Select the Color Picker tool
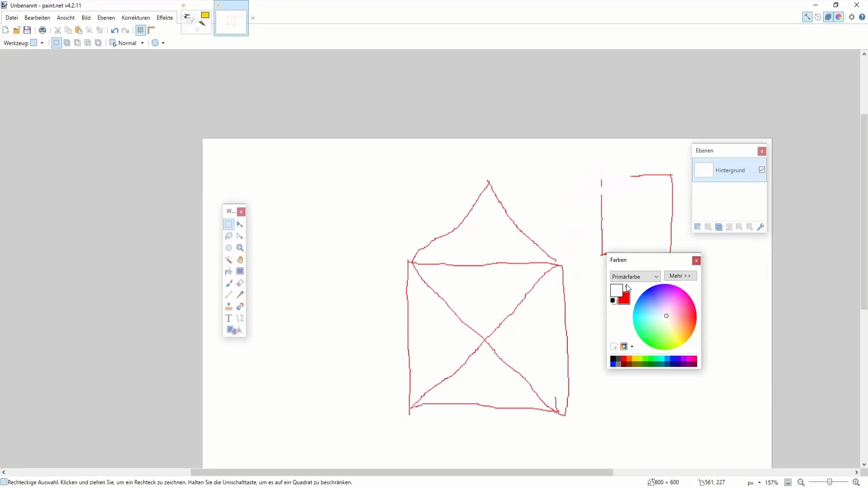The height and width of the screenshot is (488, 868). 240,295
